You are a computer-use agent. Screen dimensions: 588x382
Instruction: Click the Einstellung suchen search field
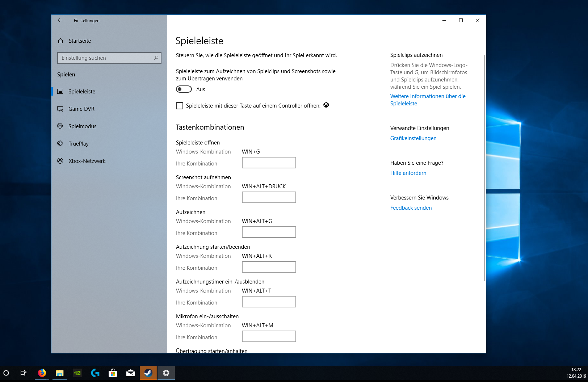coord(105,58)
